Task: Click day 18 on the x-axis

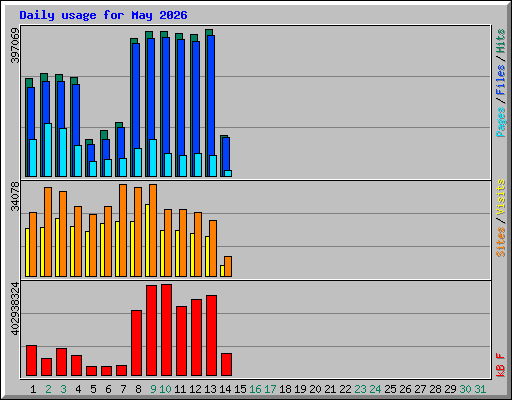Action: [285, 389]
